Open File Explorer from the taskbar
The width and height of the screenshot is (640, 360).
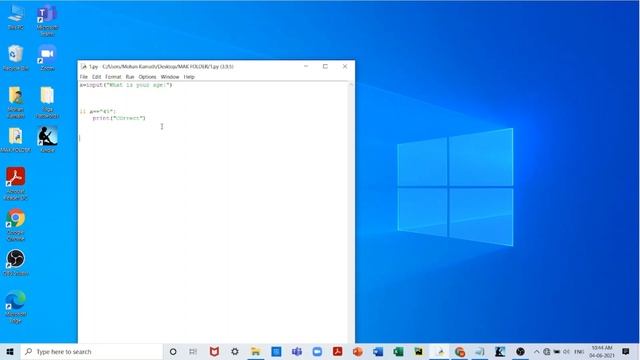point(256,351)
